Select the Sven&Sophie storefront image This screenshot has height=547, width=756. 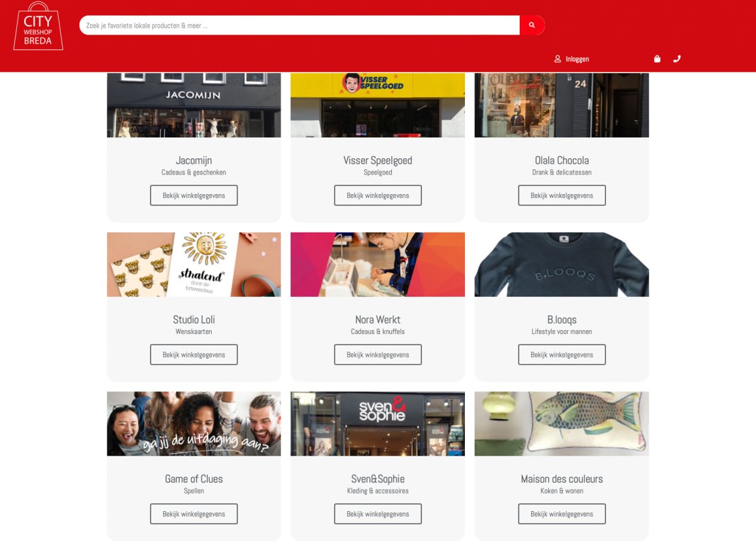point(378,423)
